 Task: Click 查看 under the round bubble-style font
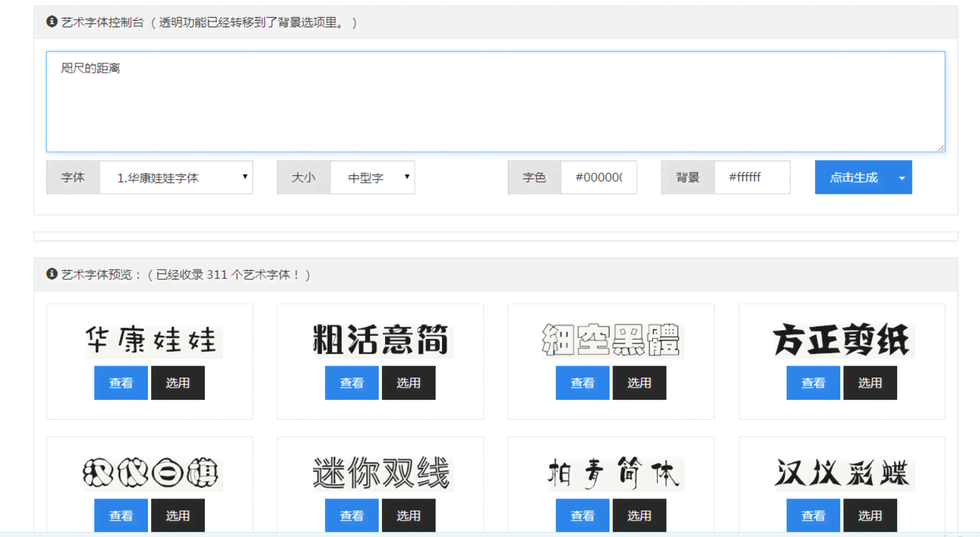(121, 515)
